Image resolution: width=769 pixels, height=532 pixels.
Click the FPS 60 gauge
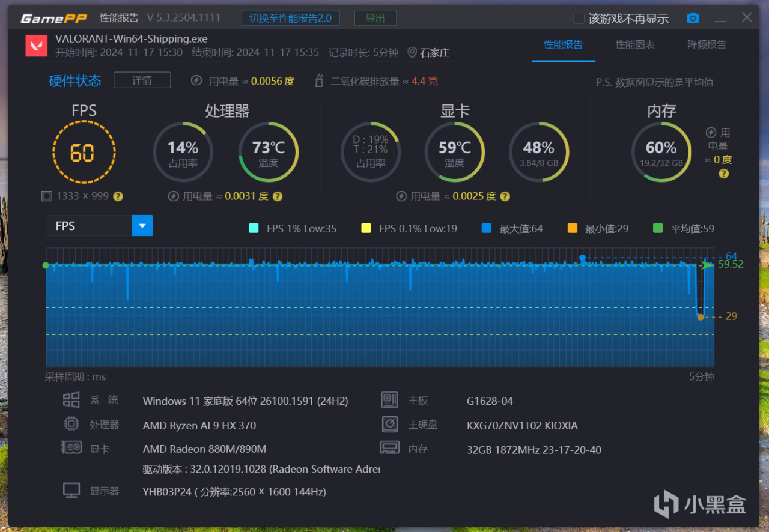84,152
